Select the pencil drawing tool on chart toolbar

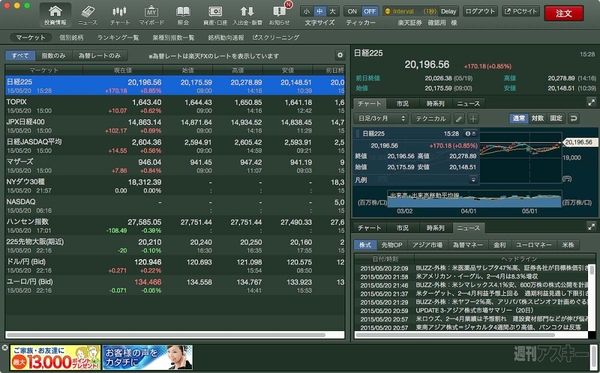[x=459, y=119]
